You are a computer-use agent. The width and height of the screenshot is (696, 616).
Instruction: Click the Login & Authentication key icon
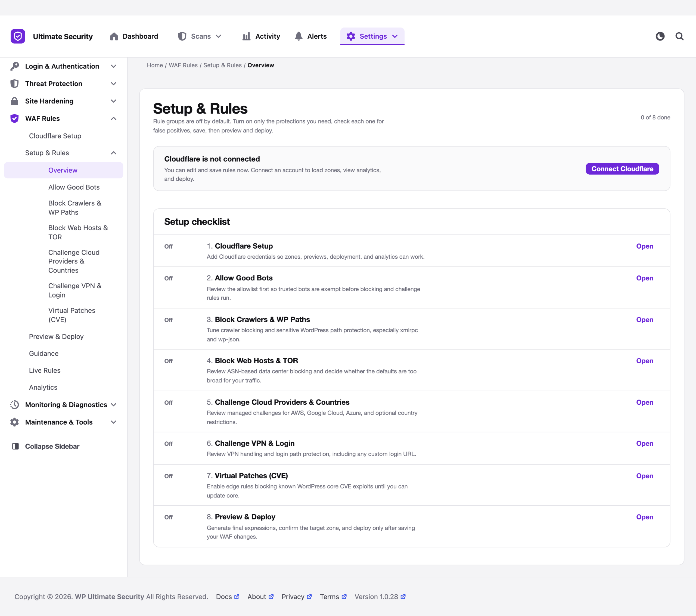[14, 66]
